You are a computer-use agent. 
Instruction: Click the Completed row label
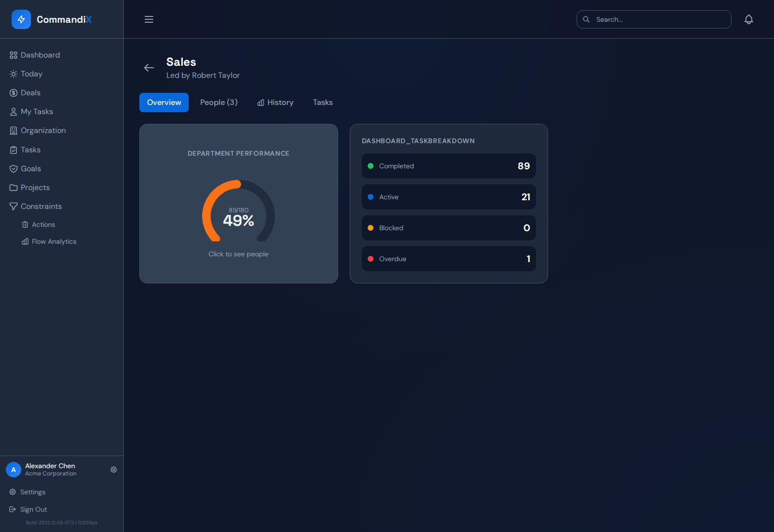pyautogui.click(x=397, y=166)
